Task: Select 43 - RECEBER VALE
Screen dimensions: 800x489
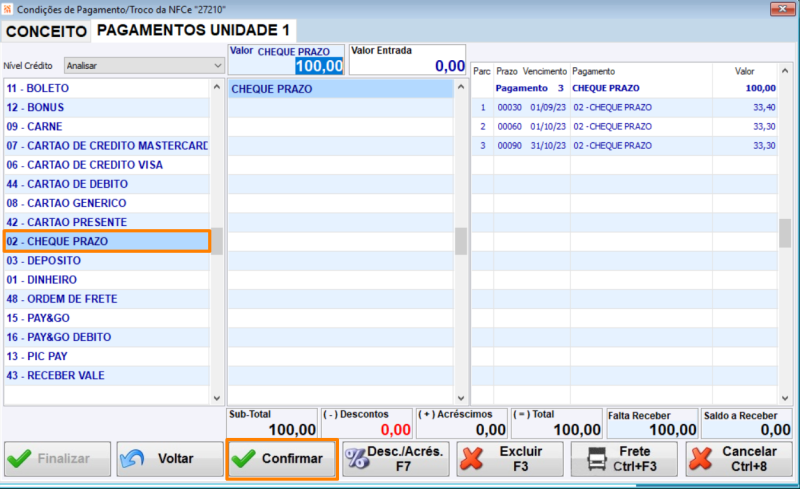Action: 107,375
